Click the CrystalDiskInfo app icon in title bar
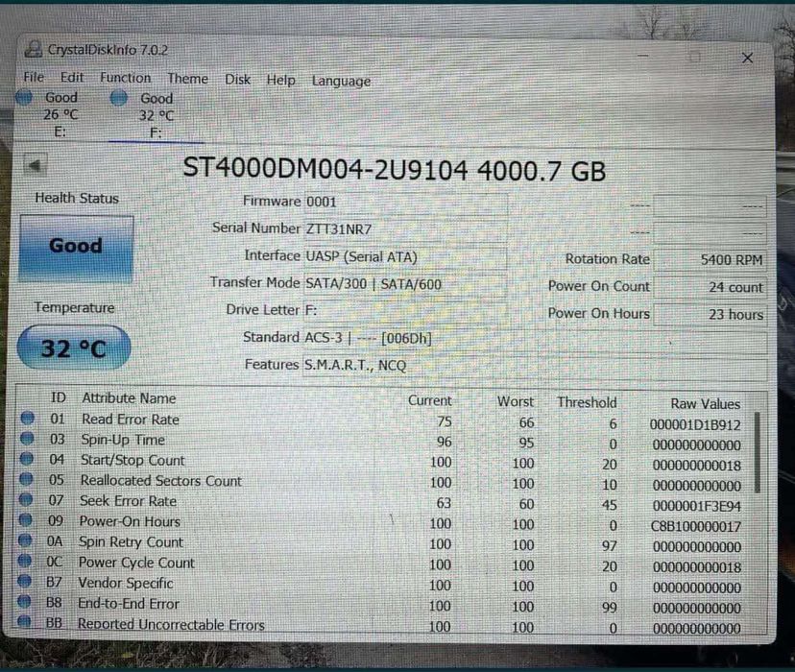 33,49
